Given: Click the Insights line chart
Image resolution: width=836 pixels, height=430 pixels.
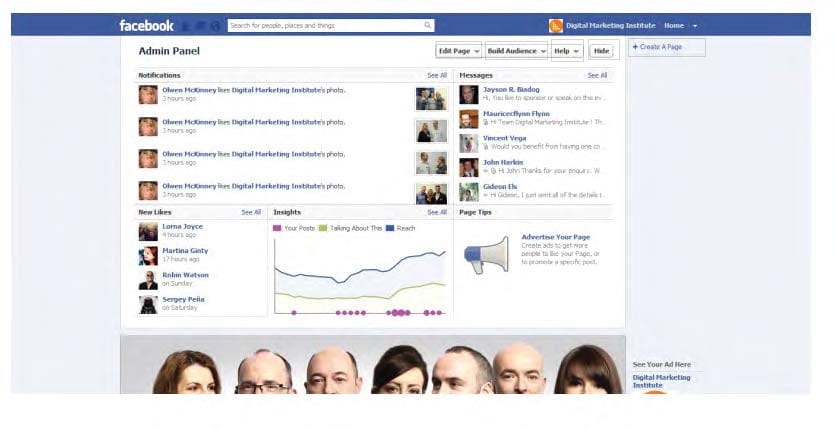Looking at the screenshot, I should point(360,277).
